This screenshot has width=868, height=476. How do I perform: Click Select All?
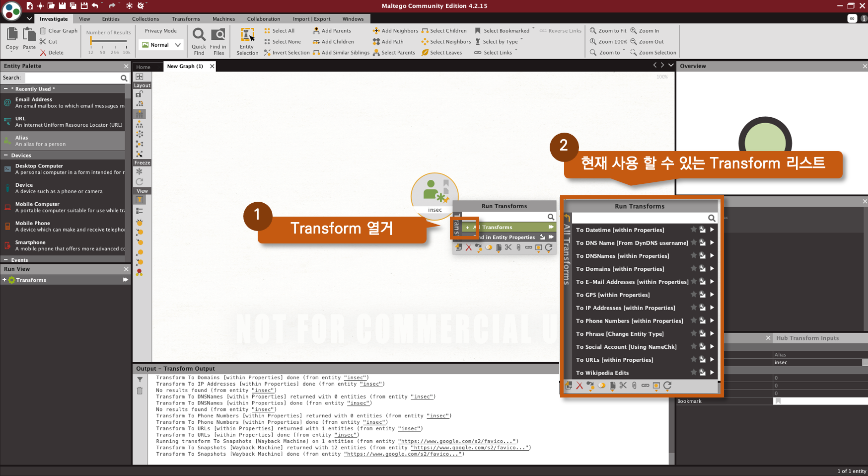(x=280, y=31)
